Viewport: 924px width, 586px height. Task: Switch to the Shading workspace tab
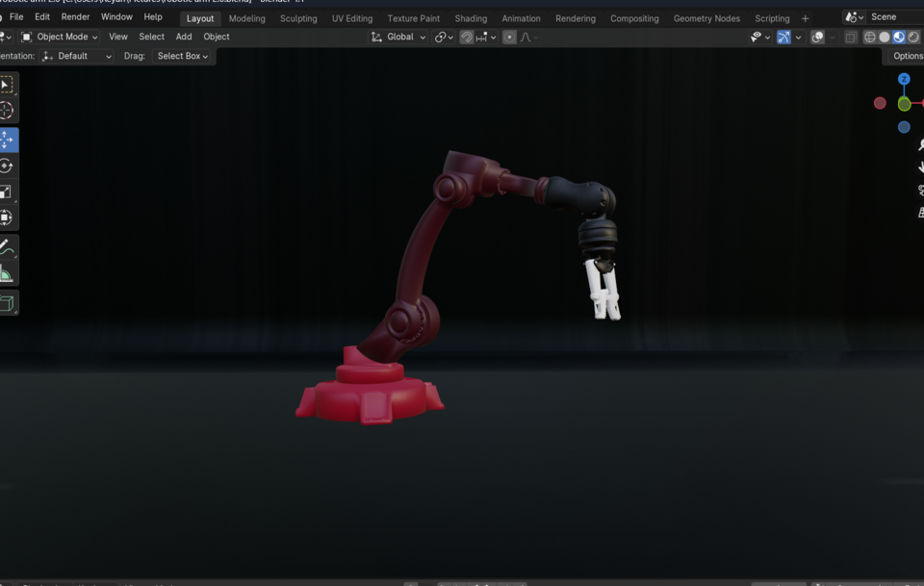[471, 17]
